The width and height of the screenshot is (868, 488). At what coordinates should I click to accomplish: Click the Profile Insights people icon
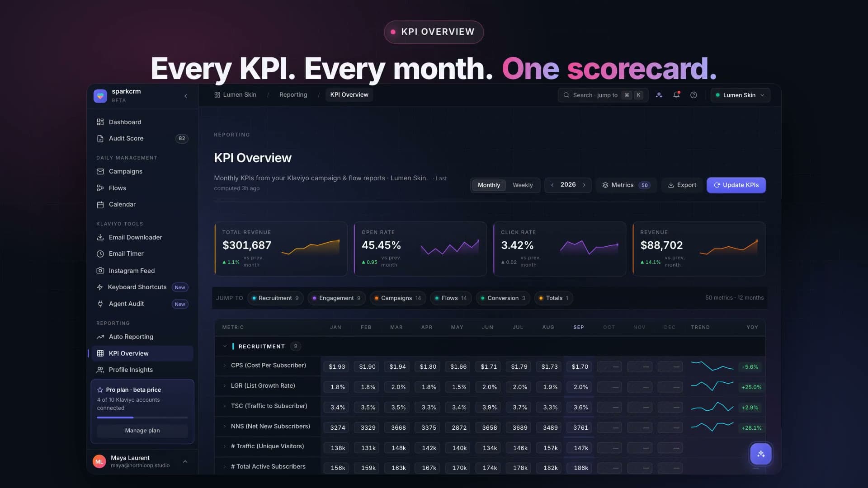point(100,370)
